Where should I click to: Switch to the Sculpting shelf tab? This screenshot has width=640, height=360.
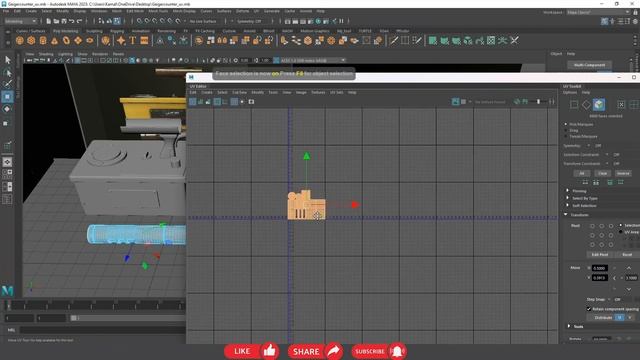94,31
